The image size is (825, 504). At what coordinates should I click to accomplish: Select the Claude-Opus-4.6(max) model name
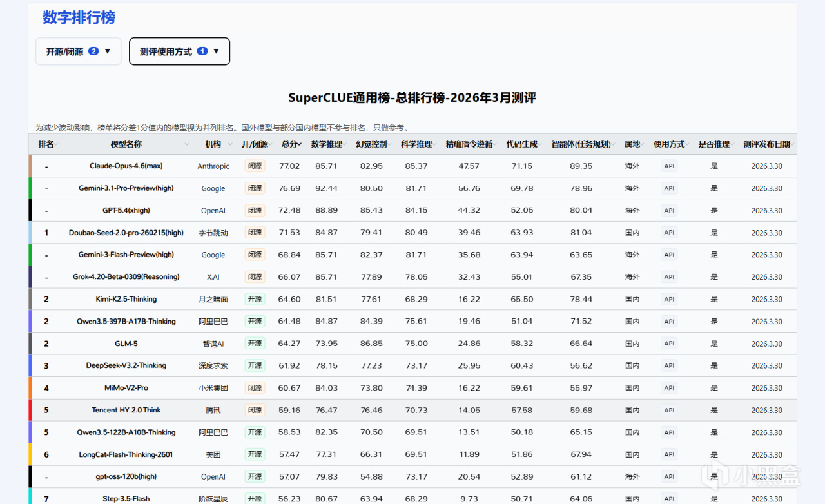point(126,166)
